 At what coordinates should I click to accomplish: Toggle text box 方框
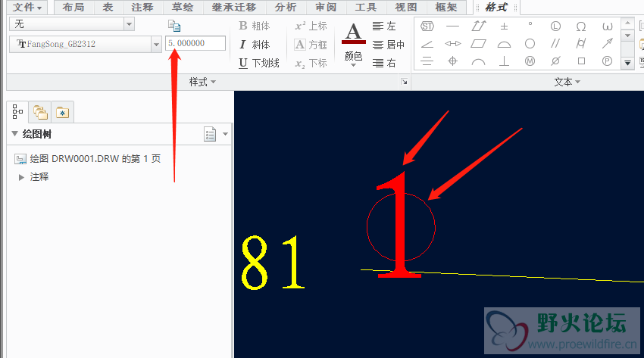click(311, 45)
